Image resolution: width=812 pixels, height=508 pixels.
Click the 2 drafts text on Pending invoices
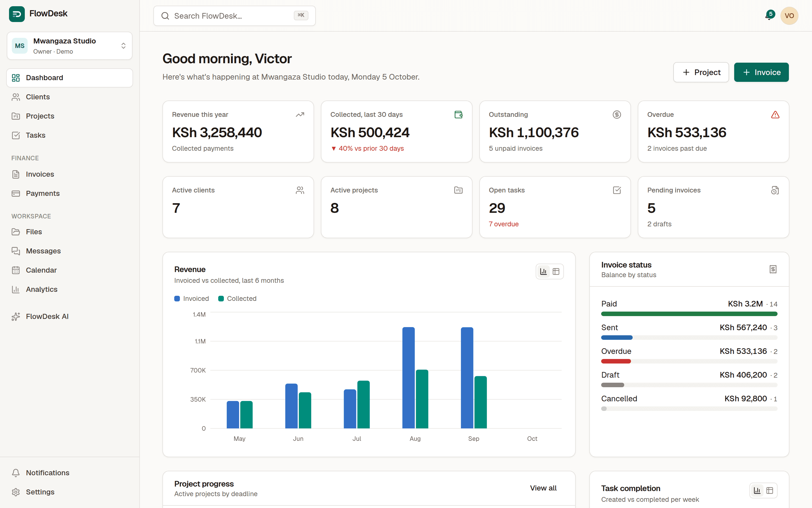(659, 224)
